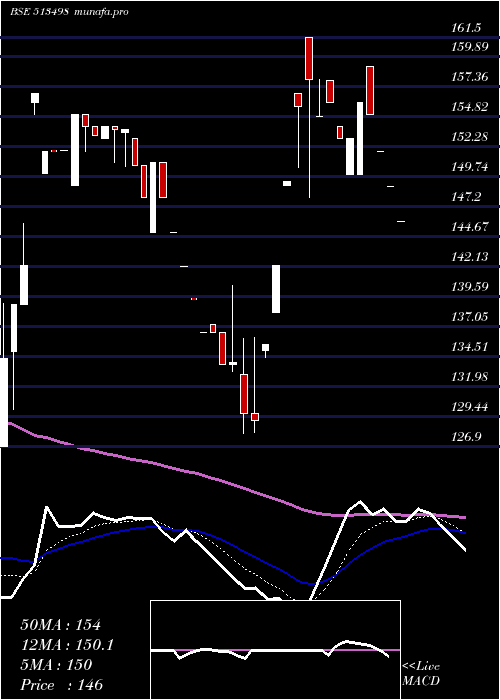Click the 126.9 price label
The width and height of the screenshot is (500, 700).
(466, 436)
